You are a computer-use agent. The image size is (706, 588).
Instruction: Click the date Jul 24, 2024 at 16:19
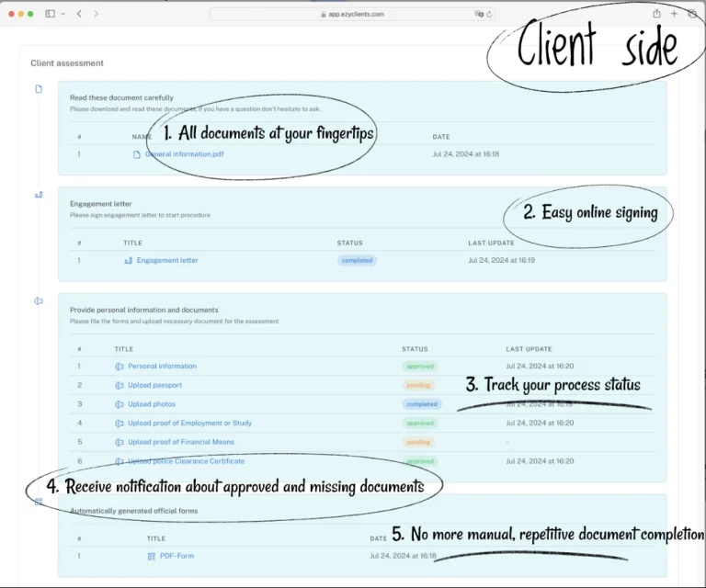pyautogui.click(x=501, y=260)
